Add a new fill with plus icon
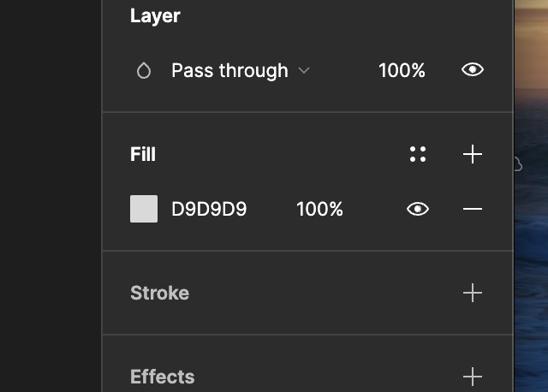The height and width of the screenshot is (392, 548). tap(473, 154)
